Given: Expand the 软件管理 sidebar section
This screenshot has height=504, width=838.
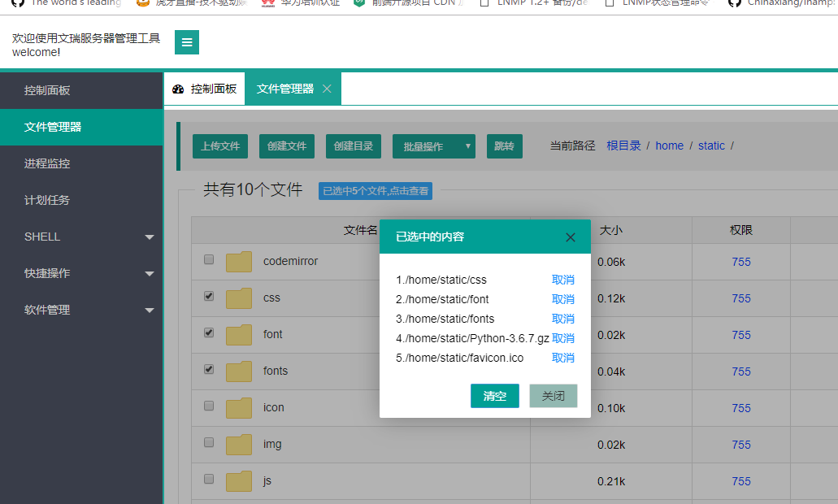Looking at the screenshot, I should [81, 310].
